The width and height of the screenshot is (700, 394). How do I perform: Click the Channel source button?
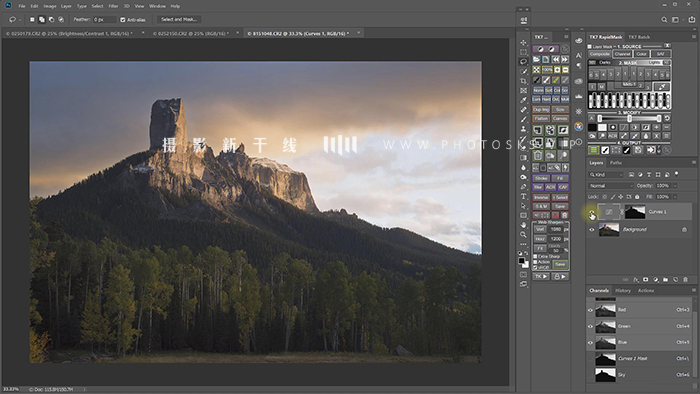[622, 54]
